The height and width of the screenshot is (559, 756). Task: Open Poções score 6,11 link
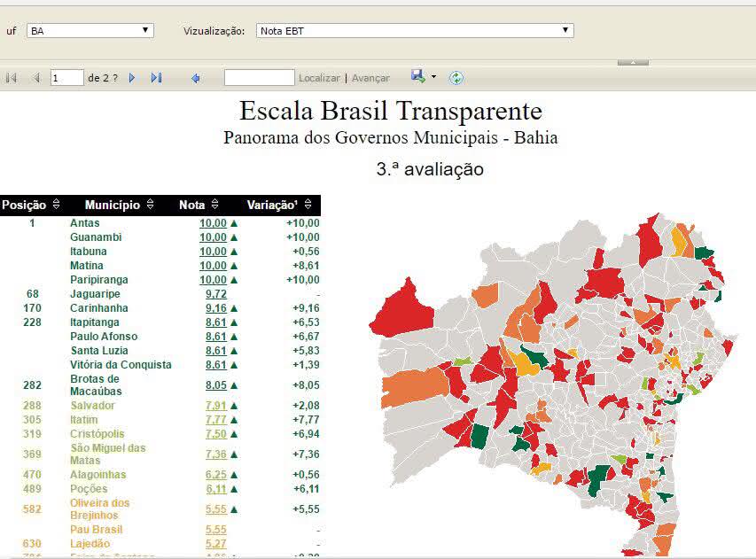click(x=216, y=489)
